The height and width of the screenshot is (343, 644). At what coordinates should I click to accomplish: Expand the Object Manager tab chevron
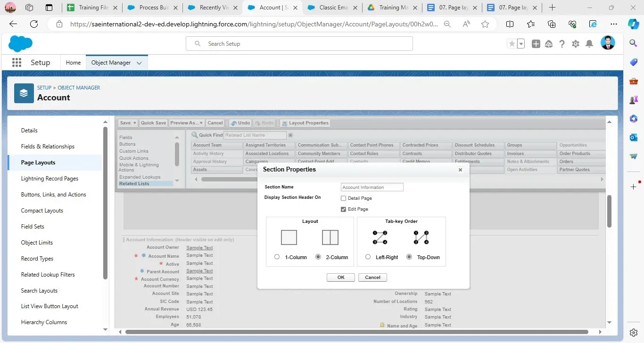pyautogui.click(x=139, y=63)
